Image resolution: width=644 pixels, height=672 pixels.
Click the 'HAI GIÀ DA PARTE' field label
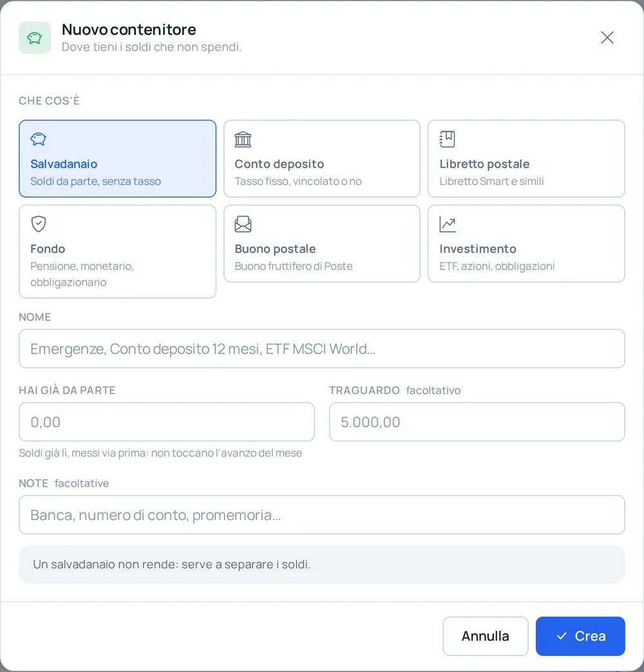pyautogui.click(x=68, y=391)
